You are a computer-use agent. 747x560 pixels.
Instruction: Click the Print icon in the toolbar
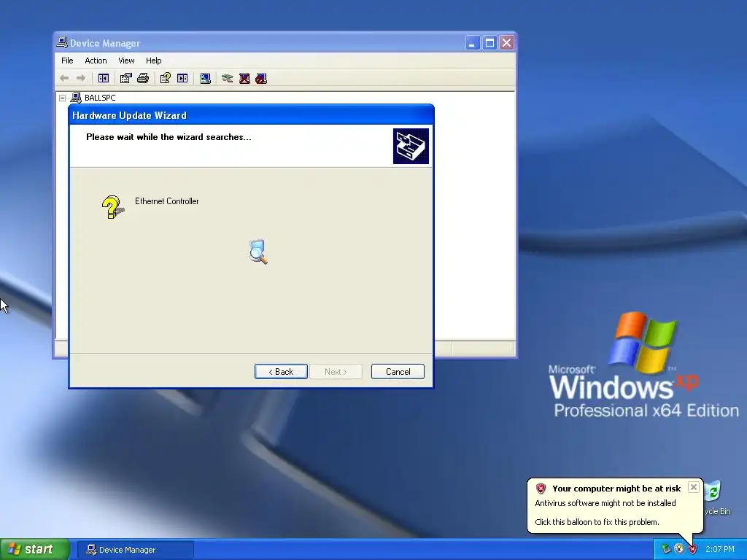[143, 78]
